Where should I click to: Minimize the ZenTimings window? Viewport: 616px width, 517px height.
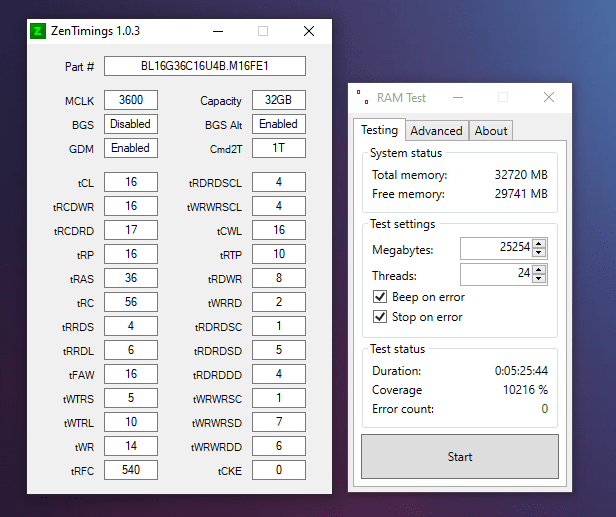[218, 31]
